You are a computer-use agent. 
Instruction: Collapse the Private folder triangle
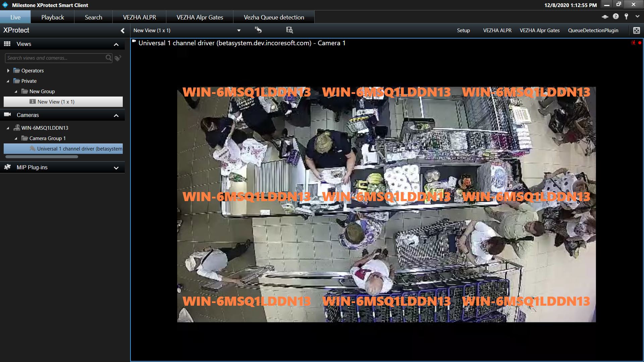tap(8, 81)
